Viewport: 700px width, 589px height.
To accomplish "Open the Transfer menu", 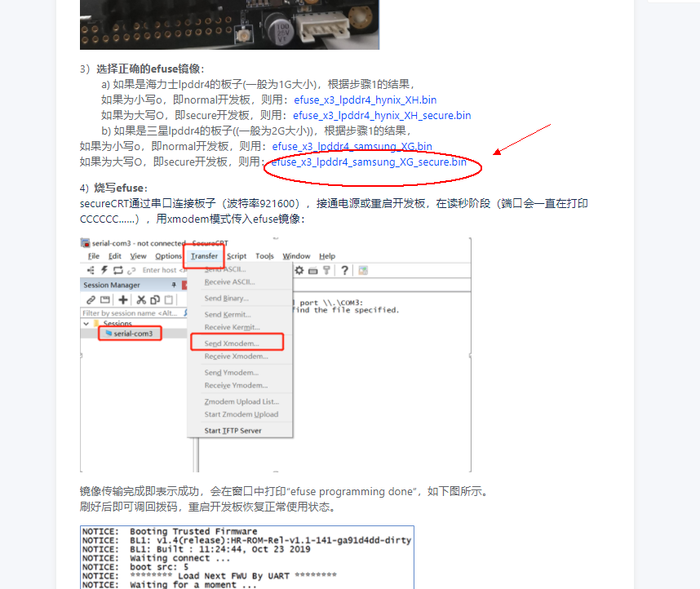I will pos(204,256).
